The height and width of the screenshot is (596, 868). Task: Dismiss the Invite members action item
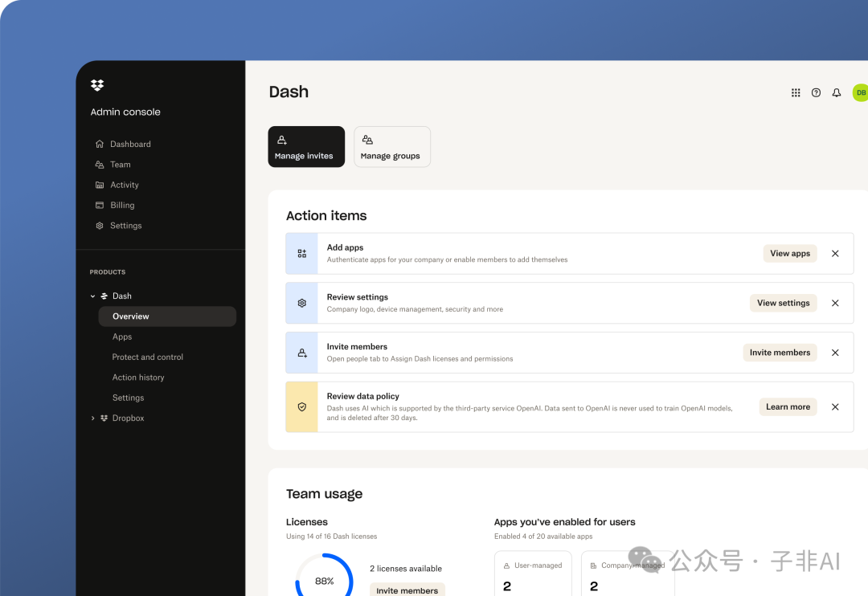835,353
